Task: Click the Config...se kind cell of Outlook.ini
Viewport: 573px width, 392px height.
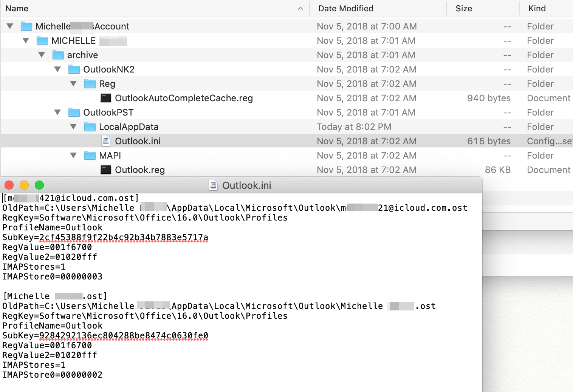Action: [550, 141]
